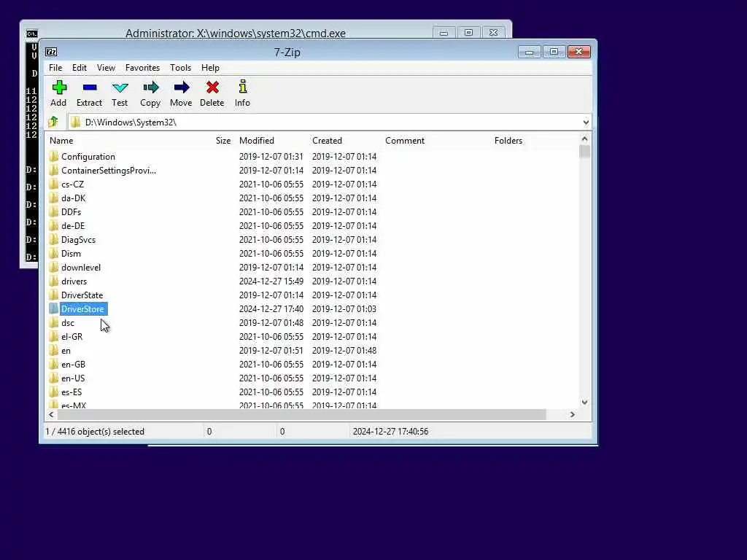Sort by the Size column header
This screenshot has height=560, width=747.
[x=223, y=141]
